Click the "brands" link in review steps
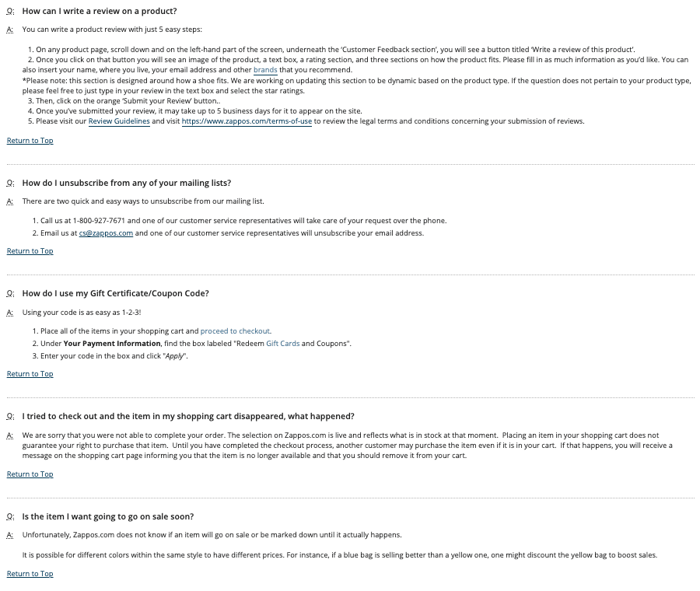 pos(265,70)
